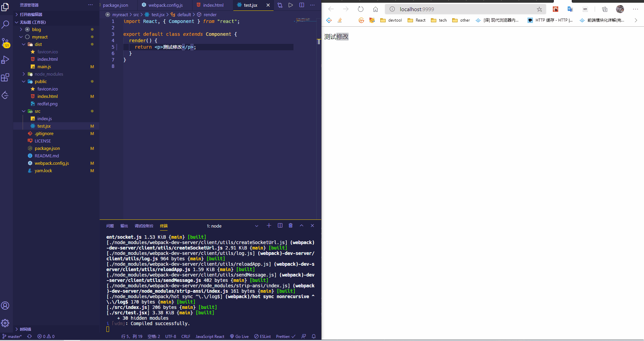The height and width of the screenshot is (341, 644).
Task: Reload the localhost:9999 page in the browser
Action: 361,9
